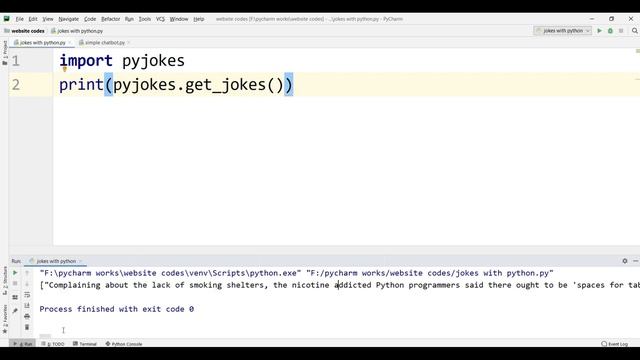Open the TODO tool window
640x360 pixels.
click(53, 344)
